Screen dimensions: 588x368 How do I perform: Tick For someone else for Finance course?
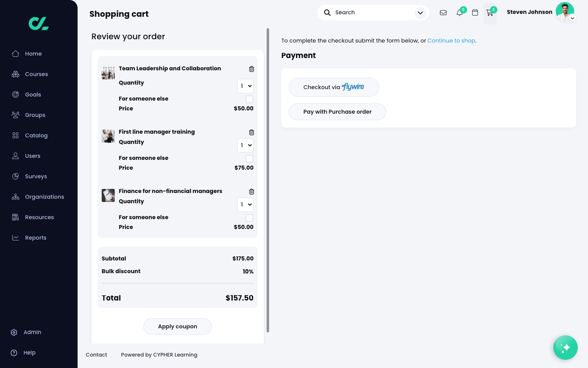point(249,218)
